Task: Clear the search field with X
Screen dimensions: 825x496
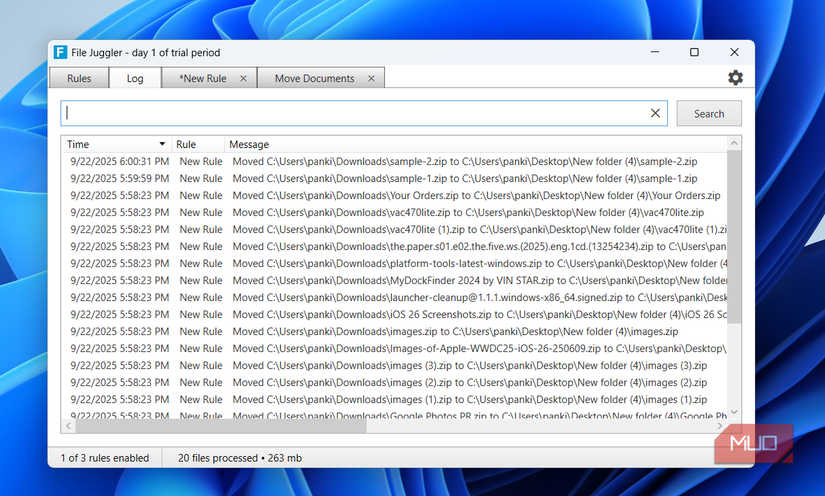Action: pyautogui.click(x=655, y=113)
